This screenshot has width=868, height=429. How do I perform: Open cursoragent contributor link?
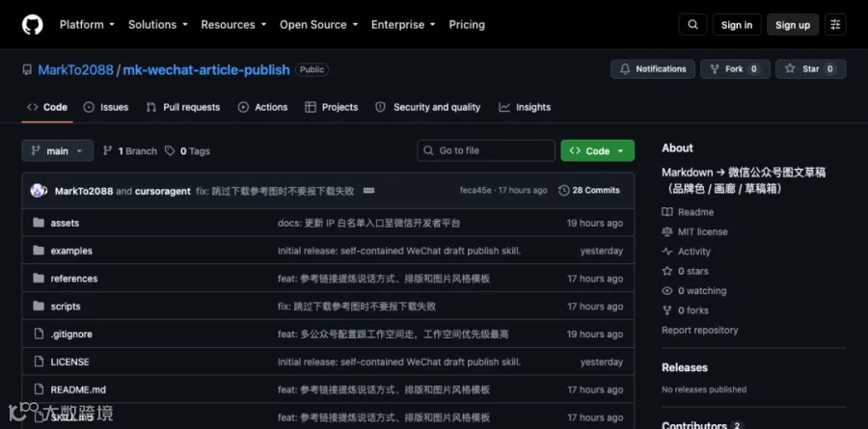(163, 191)
